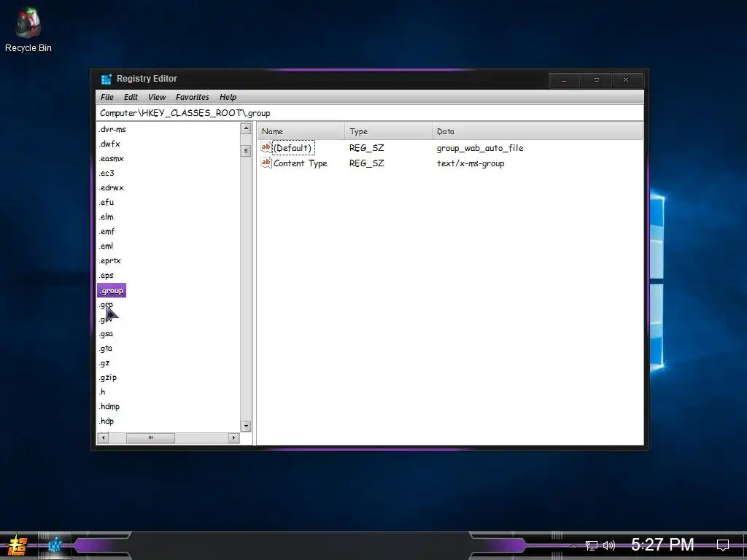Show hidden tray icons chevron
747x560 pixels.
[x=573, y=545]
